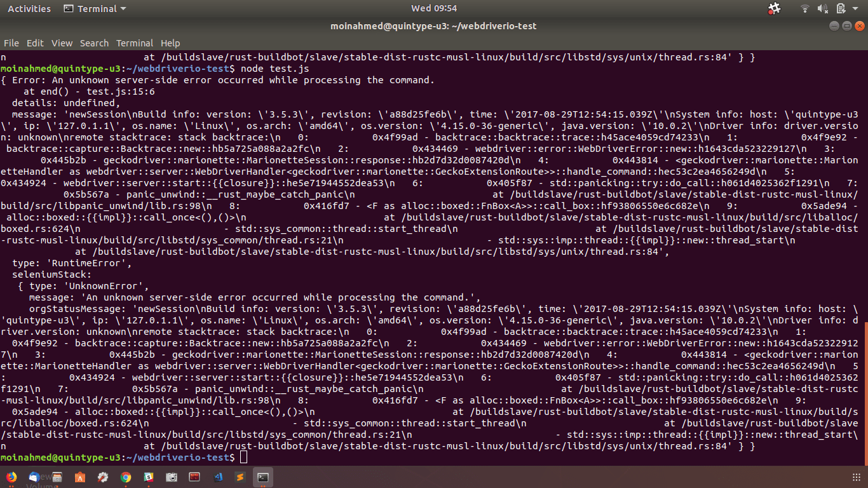The image size is (868, 488).
Task: Open the Terminal app menu in top bar
Action: [x=95, y=9]
